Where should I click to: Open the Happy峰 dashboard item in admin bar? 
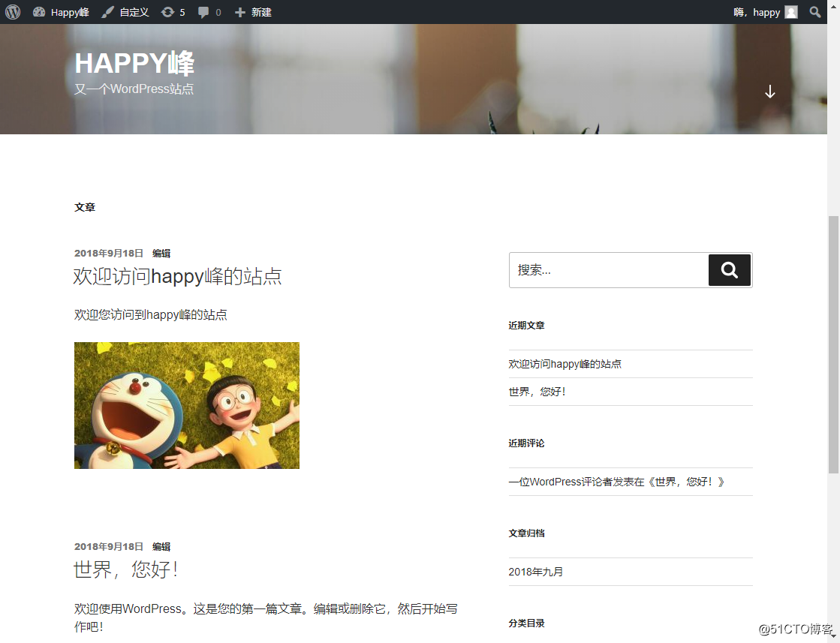pos(61,12)
